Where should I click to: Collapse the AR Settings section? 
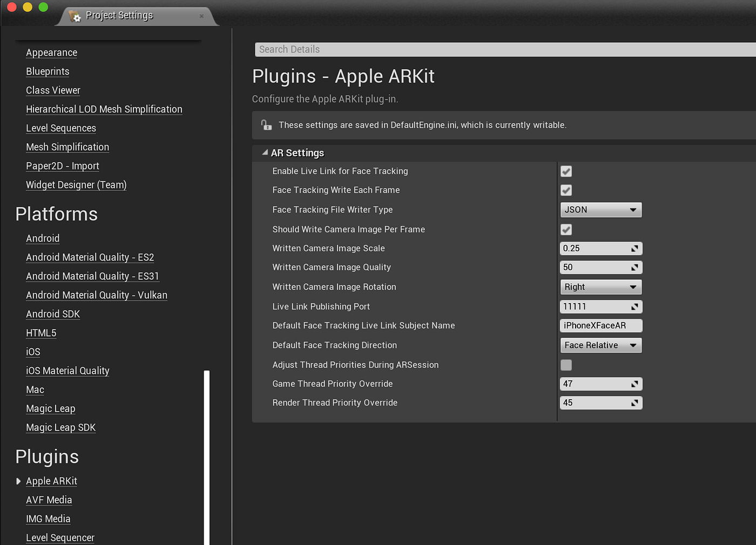(x=265, y=153)
